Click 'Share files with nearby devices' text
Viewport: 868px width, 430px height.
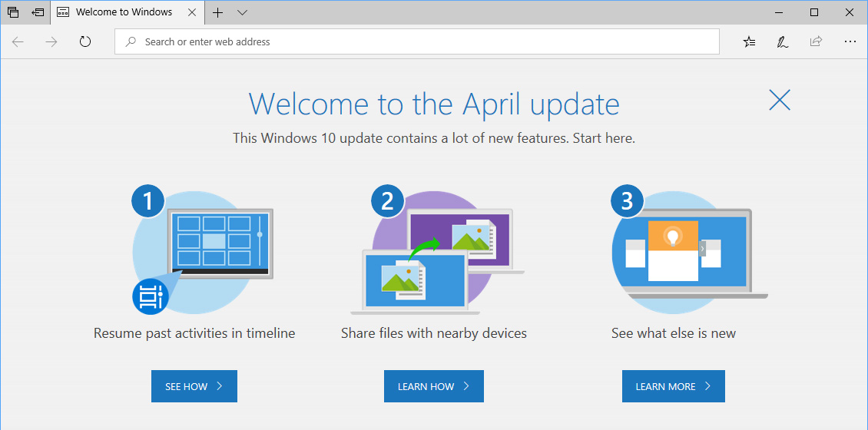click(x=434, y=333)
